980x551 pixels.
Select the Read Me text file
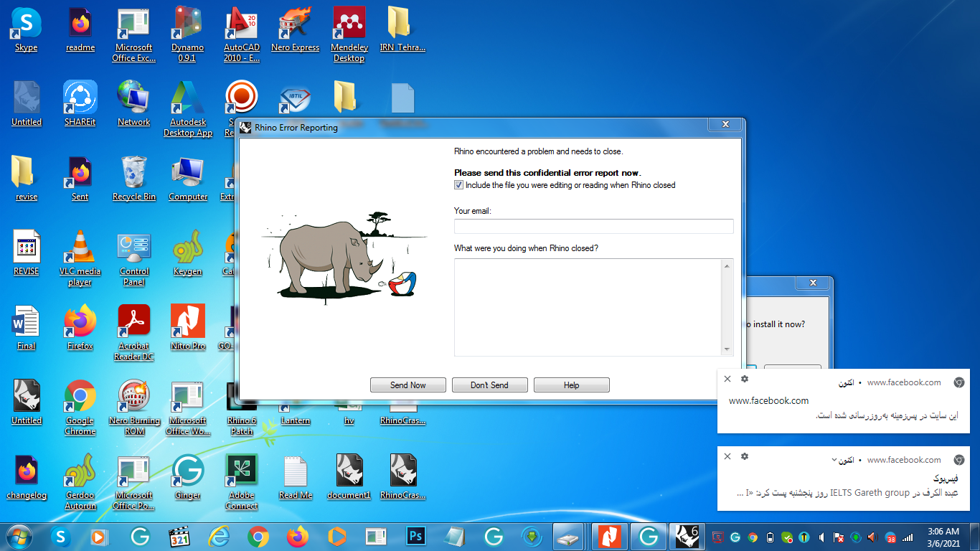296,476
